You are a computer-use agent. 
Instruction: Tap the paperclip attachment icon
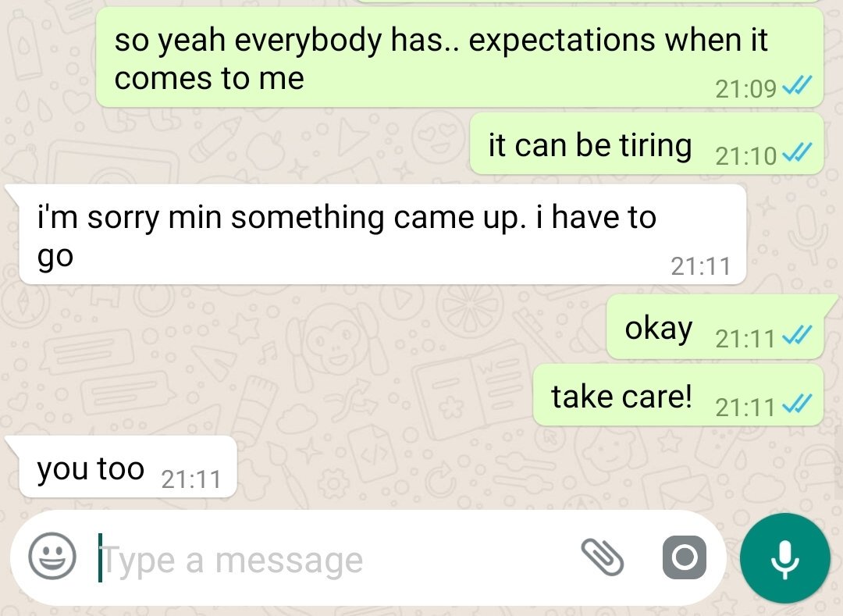(602, 557)
